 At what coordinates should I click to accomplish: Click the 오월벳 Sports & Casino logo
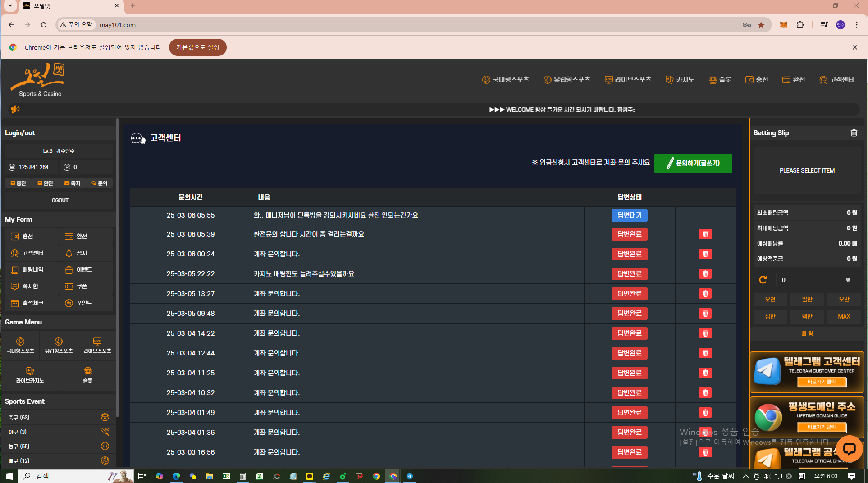(x=39, y=80)
